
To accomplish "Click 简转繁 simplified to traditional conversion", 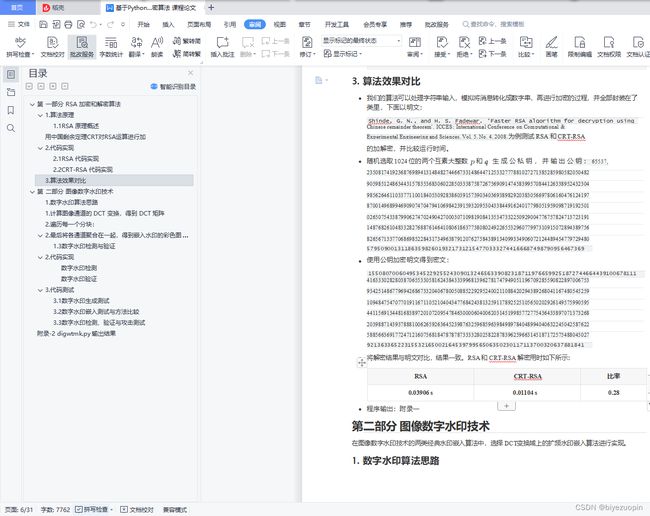I will pos(187,54).
